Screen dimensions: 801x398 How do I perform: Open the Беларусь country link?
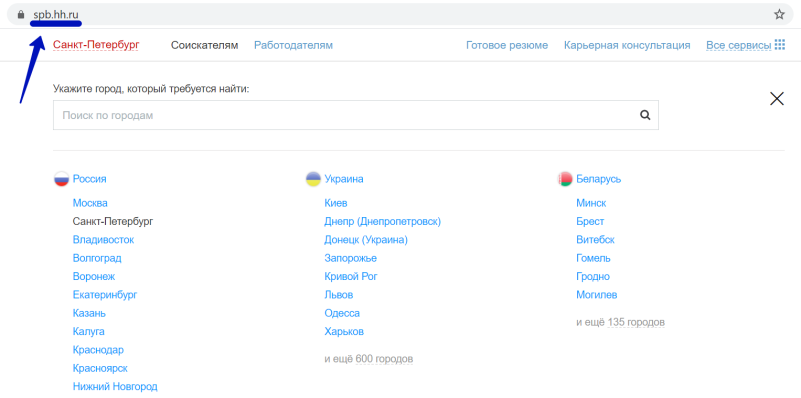tap(599, 179)
